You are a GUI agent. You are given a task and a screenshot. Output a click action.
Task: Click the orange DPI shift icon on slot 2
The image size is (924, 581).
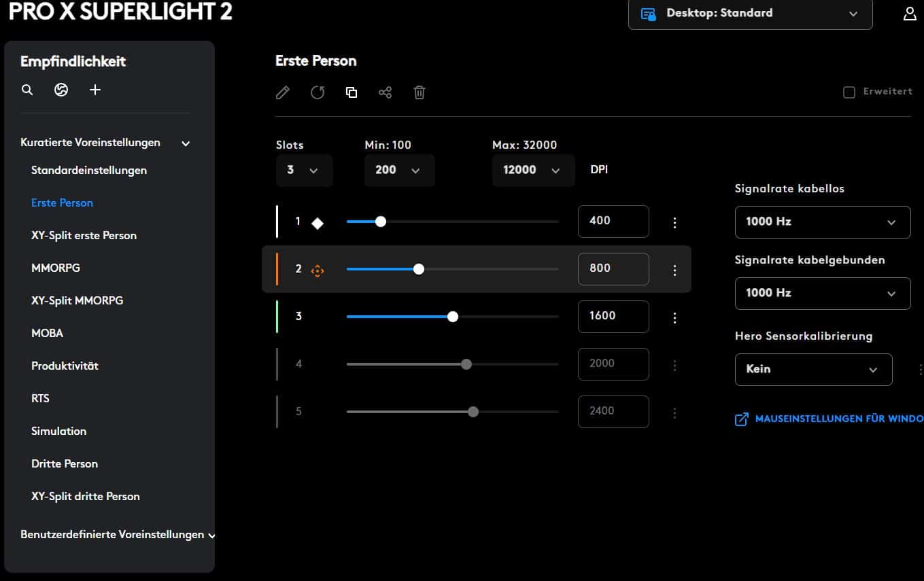(318, 270)
